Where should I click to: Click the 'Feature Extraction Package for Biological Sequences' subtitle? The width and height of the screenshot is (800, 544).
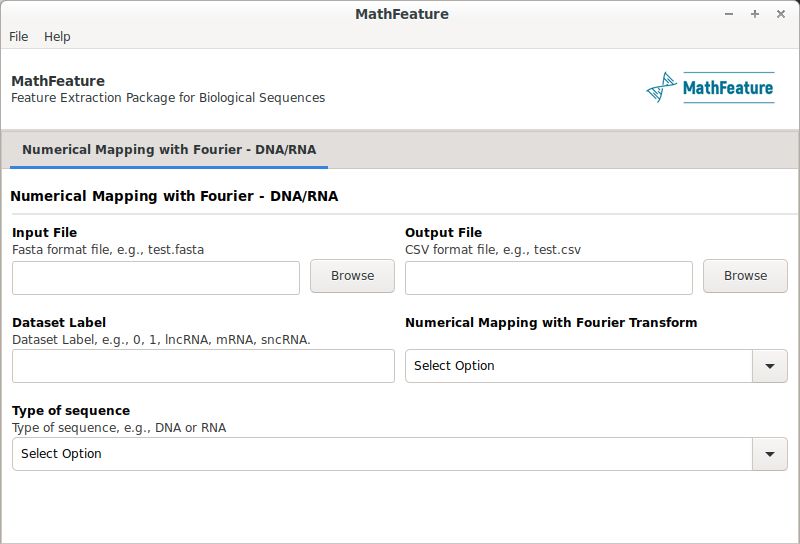168,97
